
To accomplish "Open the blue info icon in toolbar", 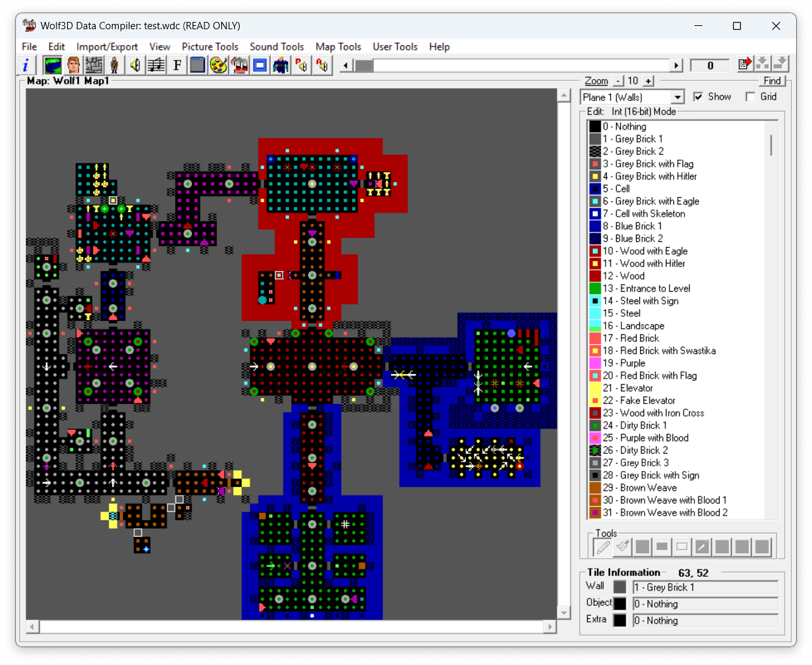I will click(x=26, y=64).
